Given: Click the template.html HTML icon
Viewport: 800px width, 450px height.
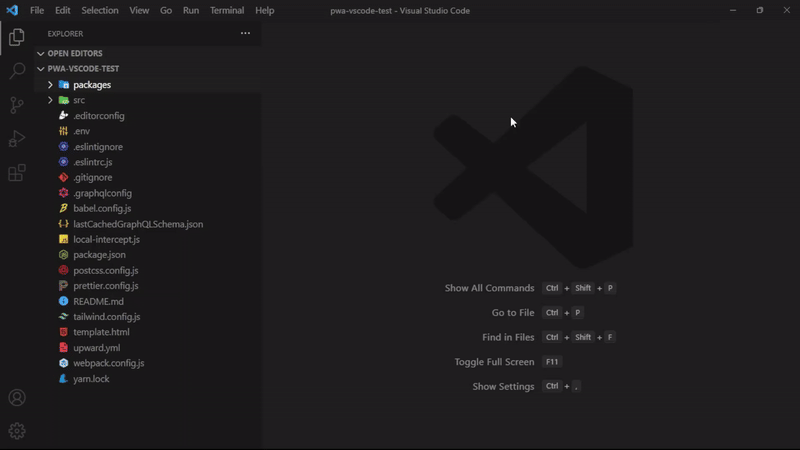Looking at the screenshot, I should click(63, 332).
